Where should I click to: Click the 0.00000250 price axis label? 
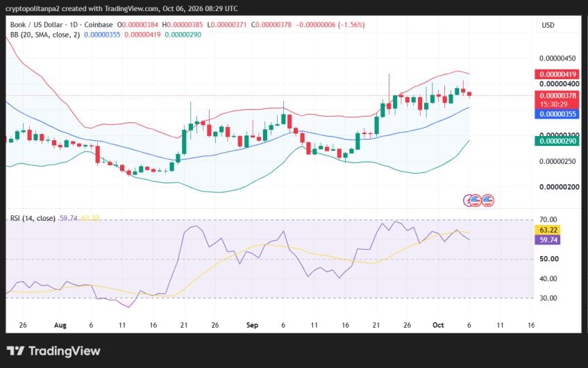pos(557,162)
